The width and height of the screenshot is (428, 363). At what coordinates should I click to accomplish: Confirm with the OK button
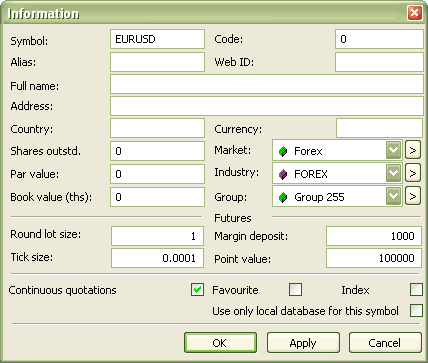(220, 343)
